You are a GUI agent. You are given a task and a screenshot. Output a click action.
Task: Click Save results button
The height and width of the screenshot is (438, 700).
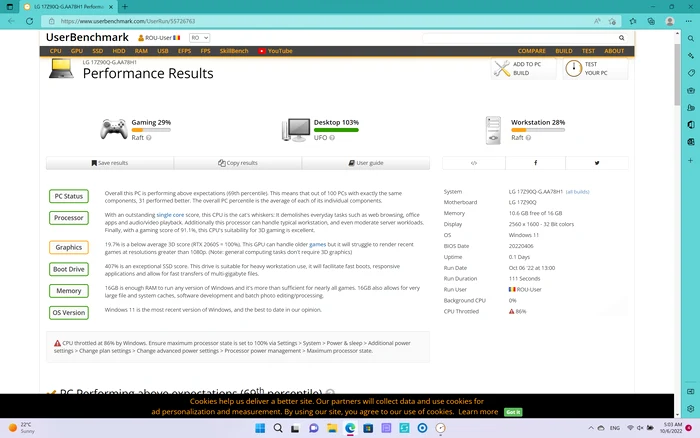coord(110,163)
